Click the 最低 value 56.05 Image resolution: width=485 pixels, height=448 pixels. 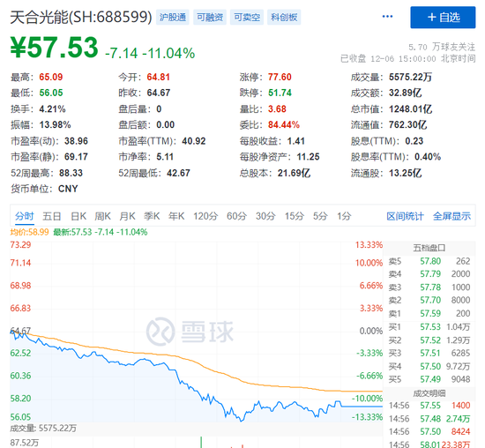point(51,93)
